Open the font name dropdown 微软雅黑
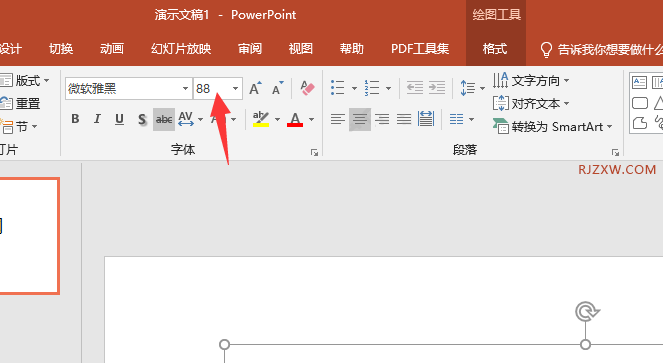This screenshot has height=363, width=663. tap(185, 88)
